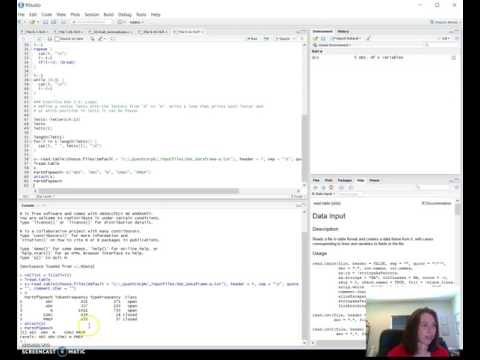Click the Find/Replace icon in editor toolbar
This screenshot has height=360, width=480.
point(92,39)
